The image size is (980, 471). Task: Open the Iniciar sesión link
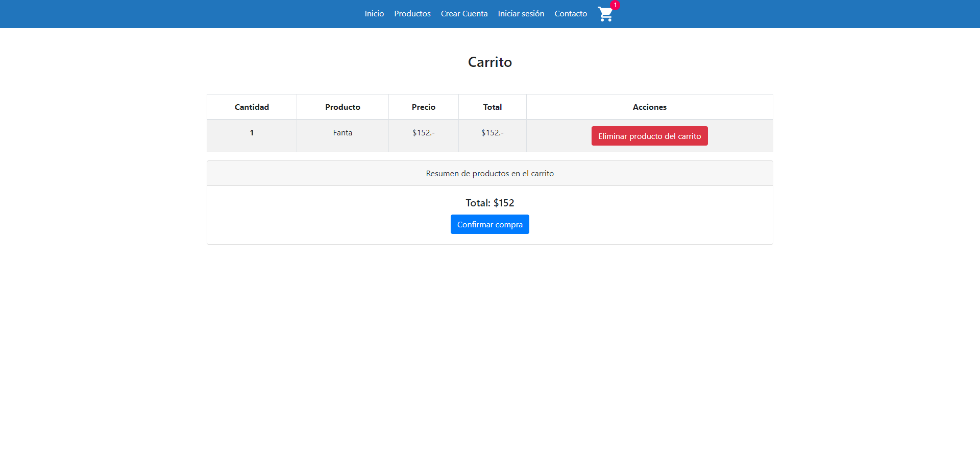click(x=521, y=13)
